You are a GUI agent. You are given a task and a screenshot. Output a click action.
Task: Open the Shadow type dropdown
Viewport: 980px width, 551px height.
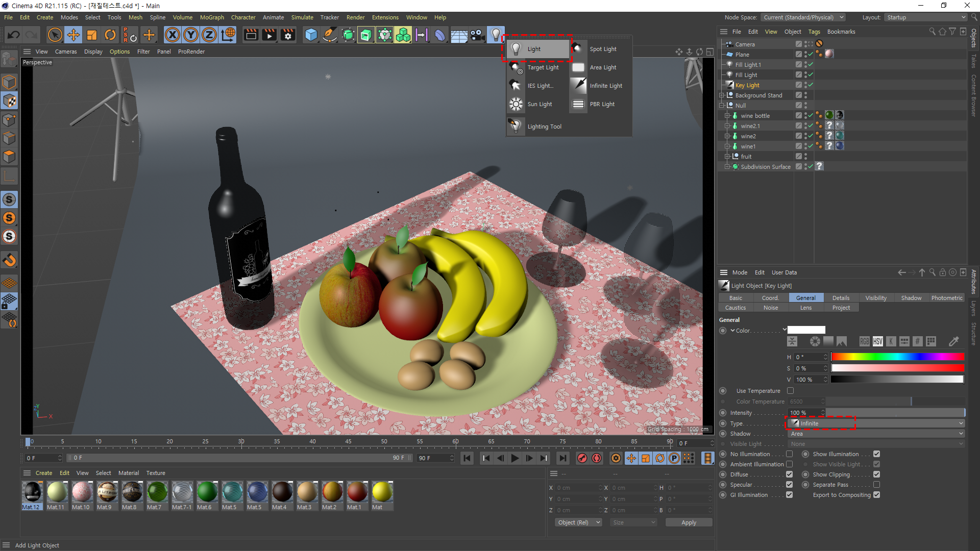[x=876, y=434]
